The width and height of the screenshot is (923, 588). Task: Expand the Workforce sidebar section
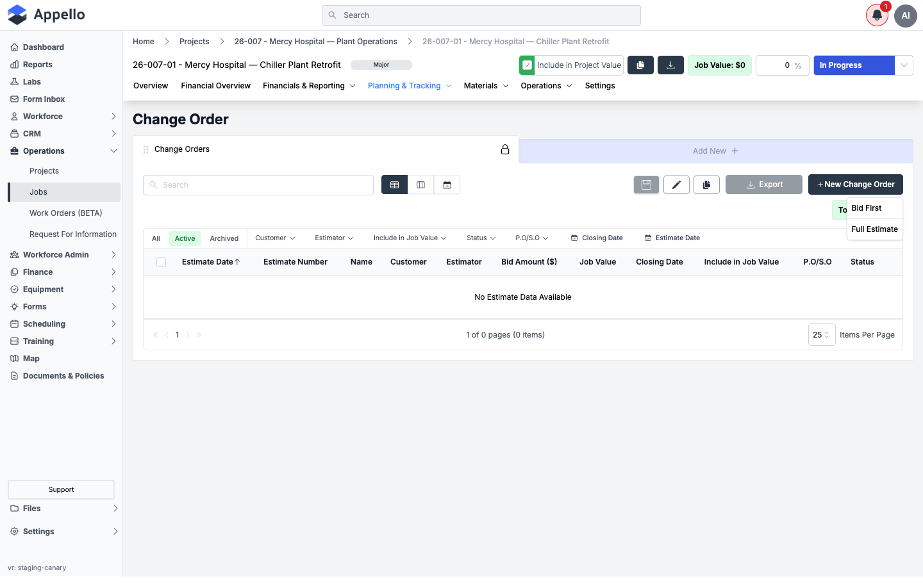(x=64, y=117)
